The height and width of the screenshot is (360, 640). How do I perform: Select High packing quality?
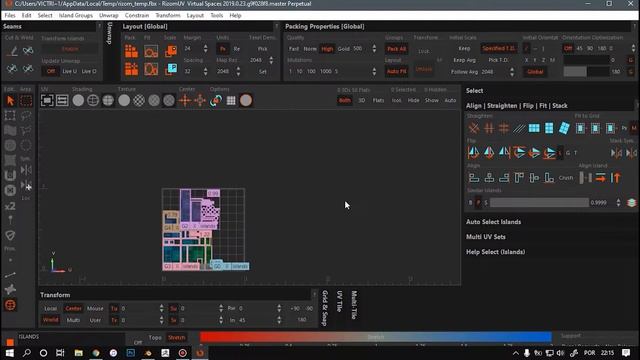(327, 49)
